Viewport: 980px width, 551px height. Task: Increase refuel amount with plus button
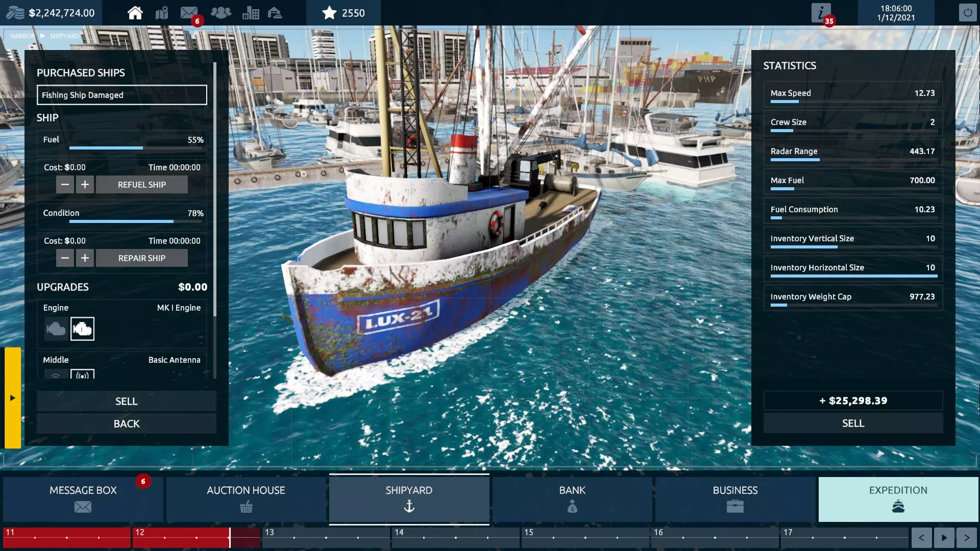click(x=85, y=185)
